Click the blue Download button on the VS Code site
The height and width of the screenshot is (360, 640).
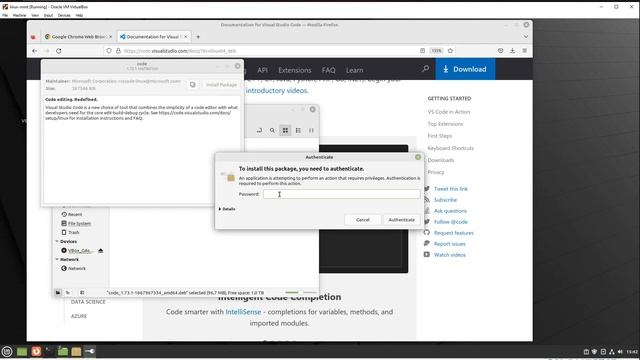click(465, 69)
